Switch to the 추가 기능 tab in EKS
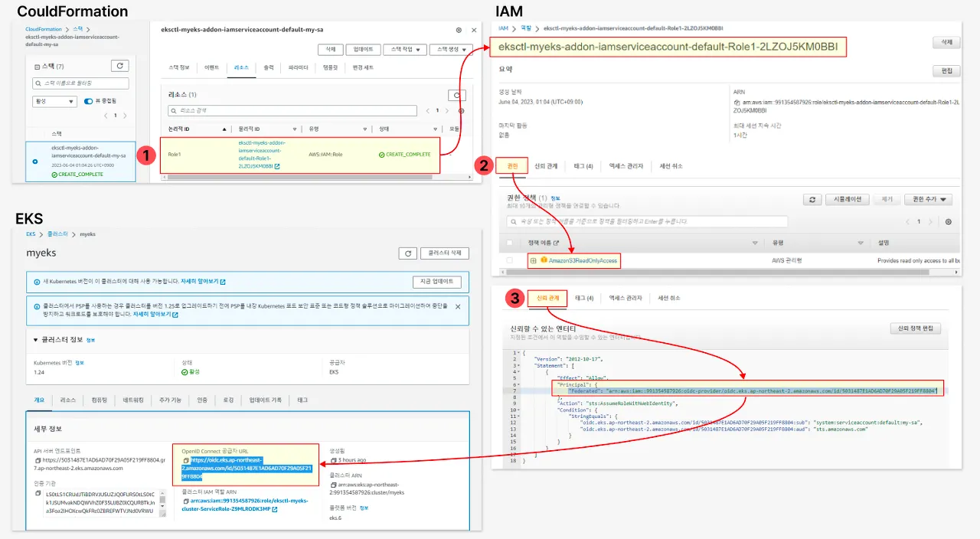980x539 pixels. 171,400
